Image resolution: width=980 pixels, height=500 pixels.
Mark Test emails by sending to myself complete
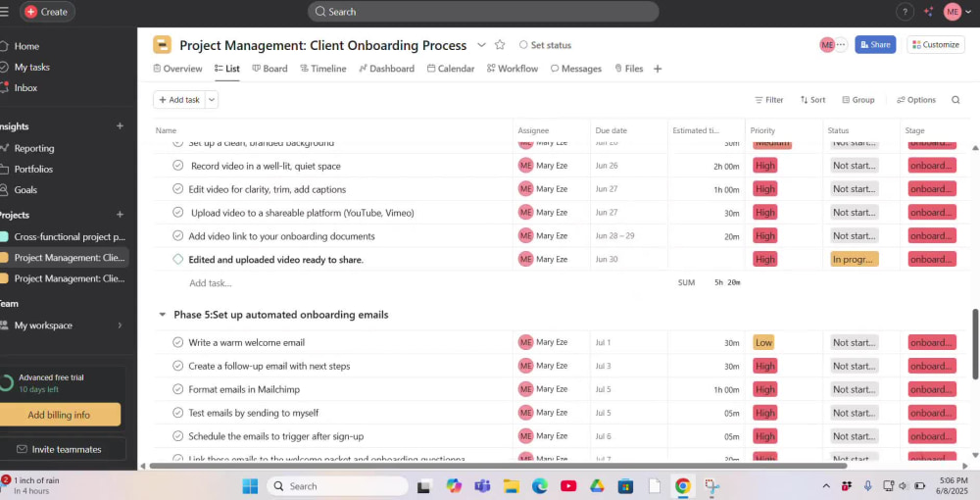pos(178,413)
